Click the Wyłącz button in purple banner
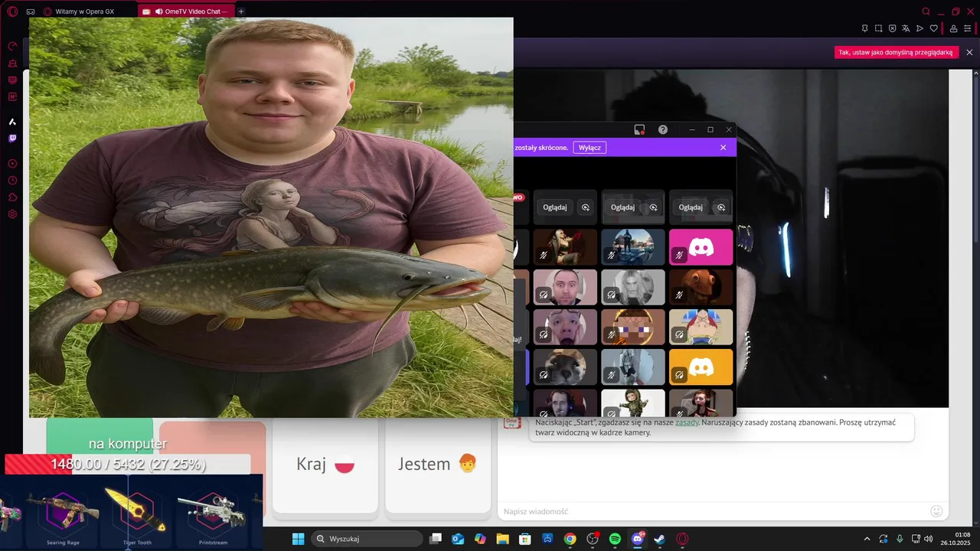This screenshot has height=551, width=980. click(x=590, y=148)
